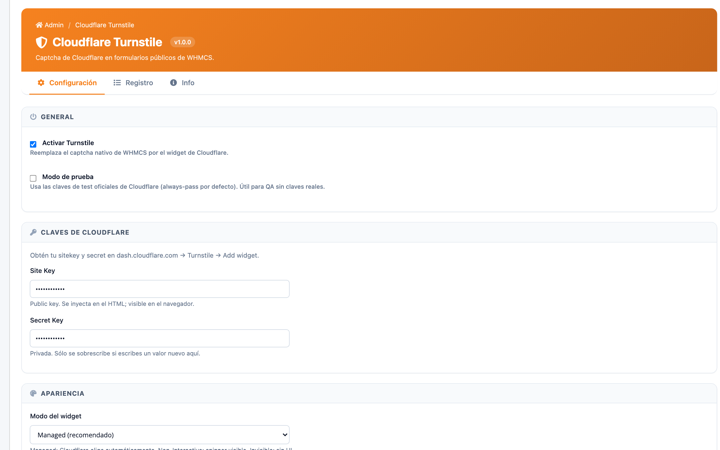Click the key icon beside CLAVES DE CLOUDFLARE
Screen dimensions: 720x450
pos(33,232)
